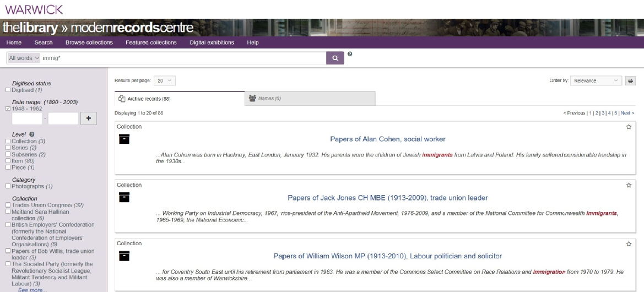Click the Level help question mark icon

(32, 134)
